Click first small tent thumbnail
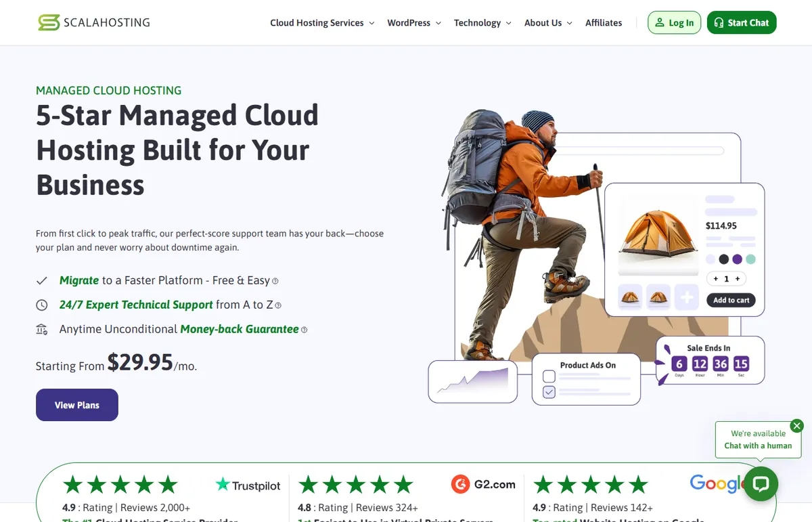The width and height of the screenshot is (812, 522). [631, 297]
